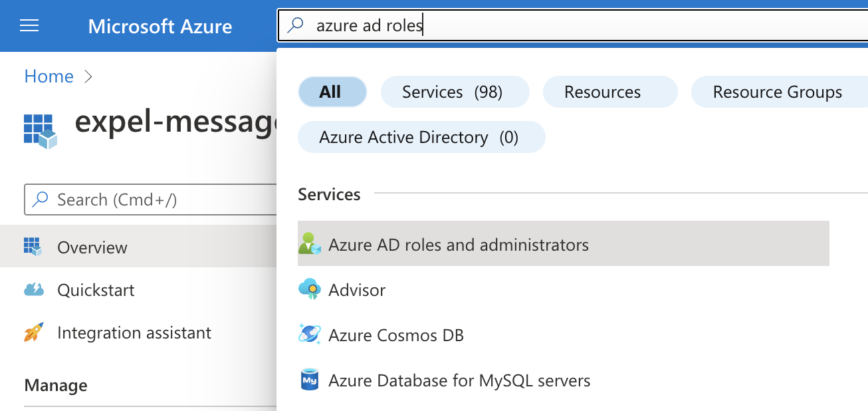
Task: Click the Azure Database for MySQL icon
Action: pyautogui.click(x=310, y=380)
